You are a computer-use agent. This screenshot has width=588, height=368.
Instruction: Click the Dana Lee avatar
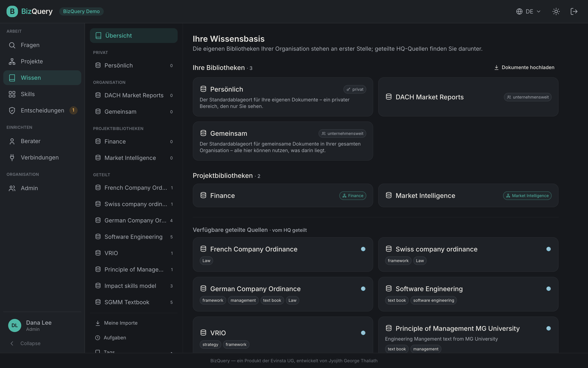(x=14, y=325)
